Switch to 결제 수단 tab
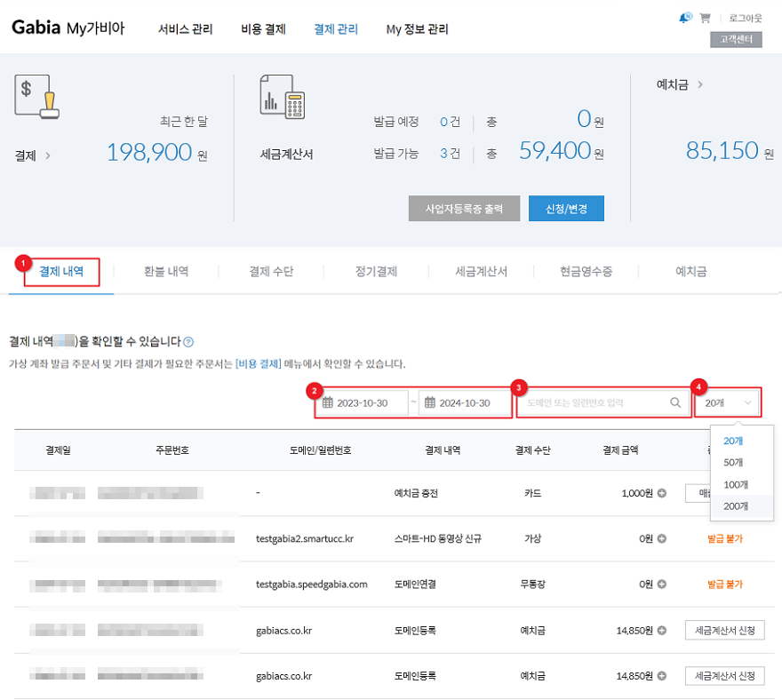Image resolution: width=782 pixels, height=700 pixels. coord(271,271)
